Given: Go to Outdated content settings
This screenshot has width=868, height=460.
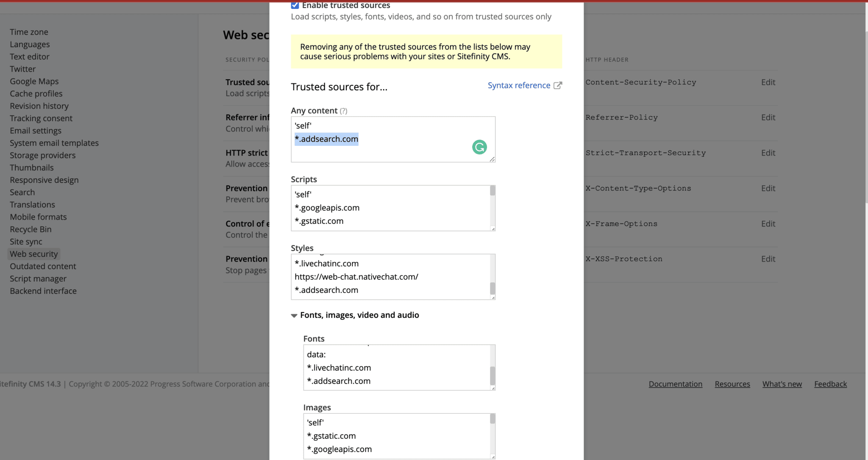Looking at the screenshot, I should click(43, 266).
